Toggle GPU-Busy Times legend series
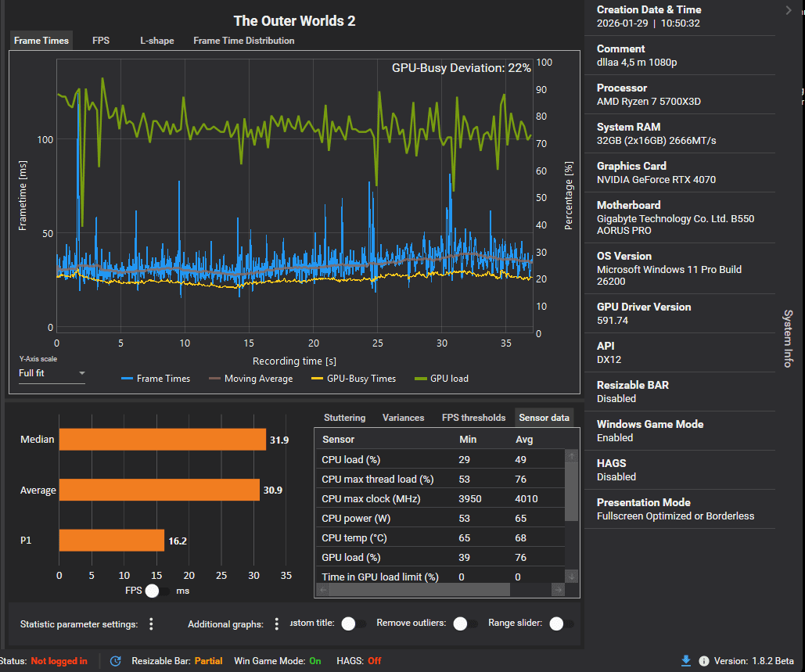 pyautogui.click(x=354, y=379)
